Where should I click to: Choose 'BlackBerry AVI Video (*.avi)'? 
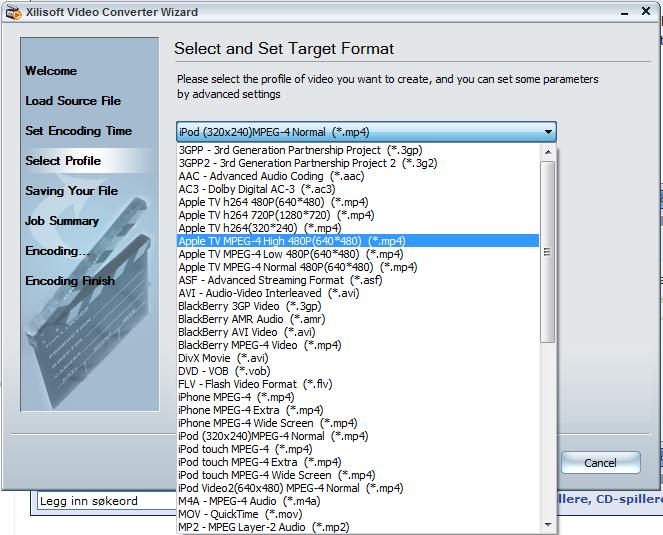tap(358, 332)
